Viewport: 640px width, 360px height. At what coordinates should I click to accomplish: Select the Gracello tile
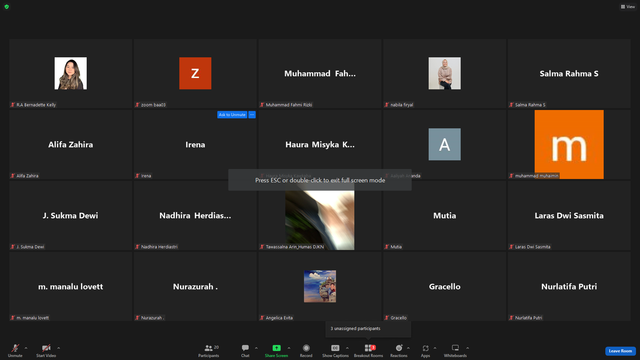coord(444,287)
